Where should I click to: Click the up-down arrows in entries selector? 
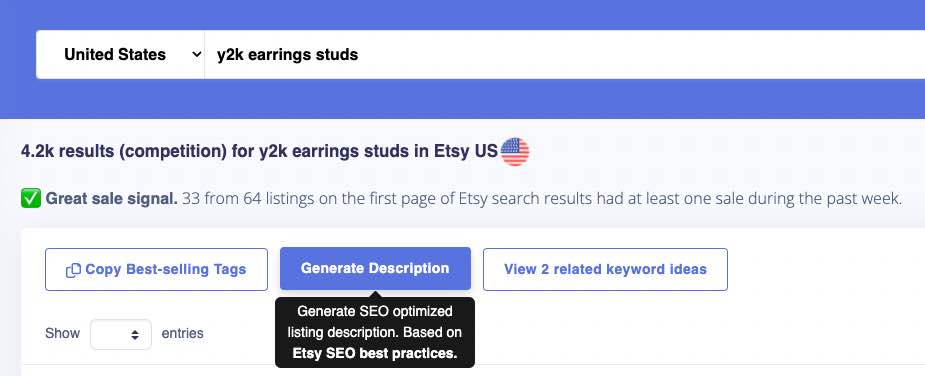[135, 335]
